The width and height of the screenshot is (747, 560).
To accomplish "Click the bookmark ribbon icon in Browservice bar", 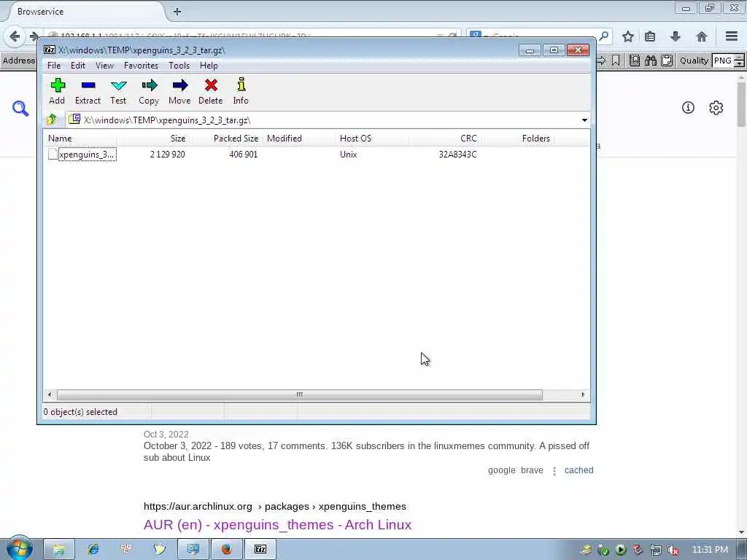I will [x=616, y=61].
